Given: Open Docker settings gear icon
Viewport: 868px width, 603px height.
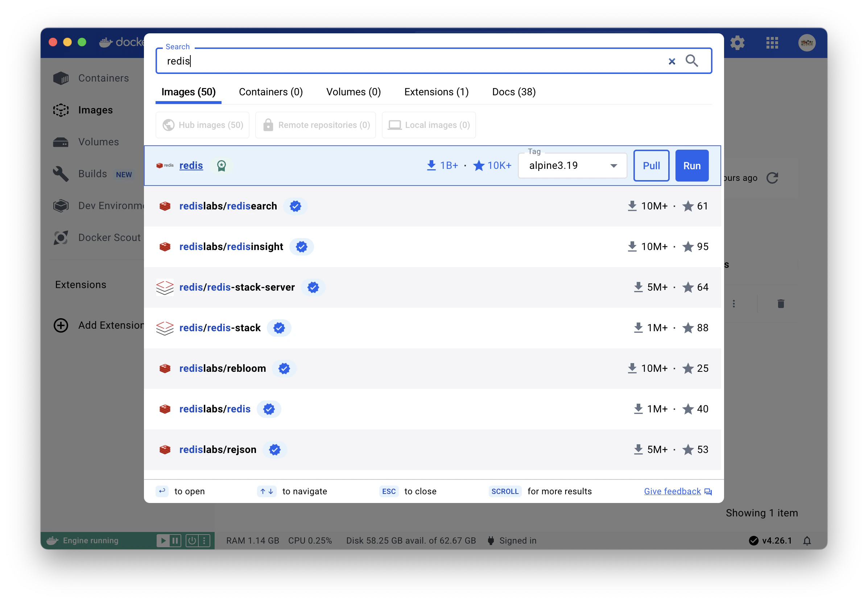Looking at the screenshot, I should point(737,43).
